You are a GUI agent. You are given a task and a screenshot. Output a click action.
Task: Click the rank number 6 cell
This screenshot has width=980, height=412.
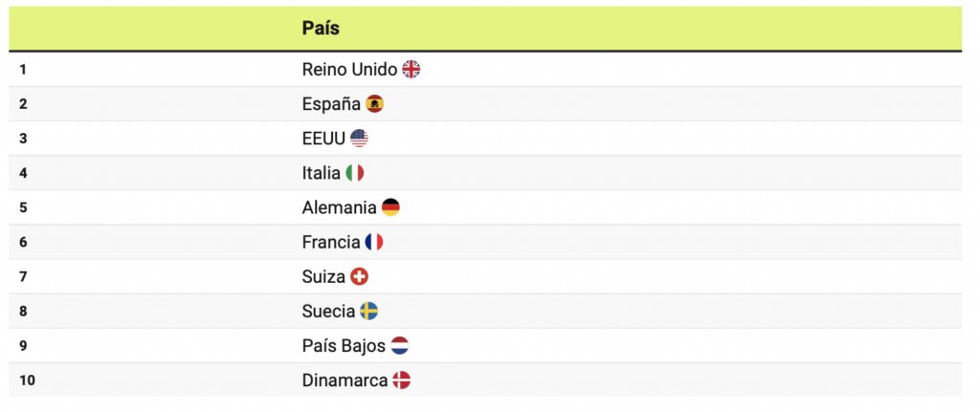pyautogui.click(x=23, y=242)
